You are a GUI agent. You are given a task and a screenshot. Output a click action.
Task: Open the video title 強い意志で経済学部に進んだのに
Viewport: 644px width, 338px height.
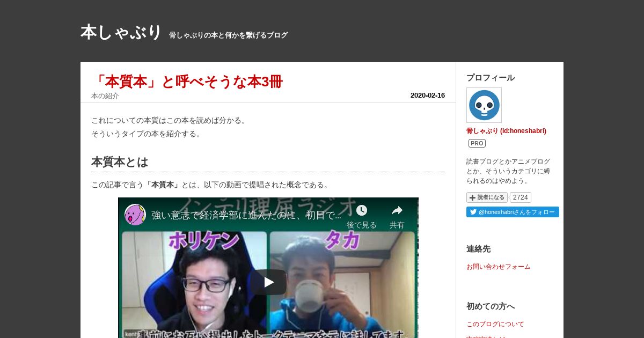pos(246,215)
